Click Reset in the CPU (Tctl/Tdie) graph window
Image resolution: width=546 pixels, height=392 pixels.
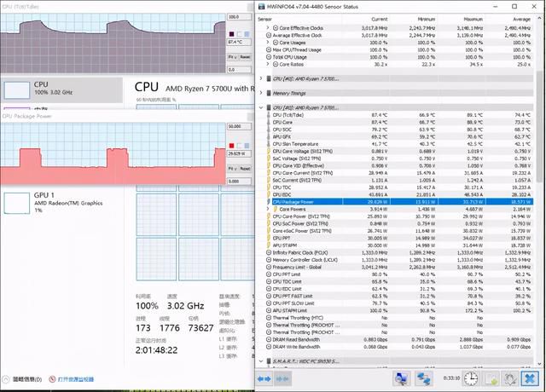tap(245, 57)
